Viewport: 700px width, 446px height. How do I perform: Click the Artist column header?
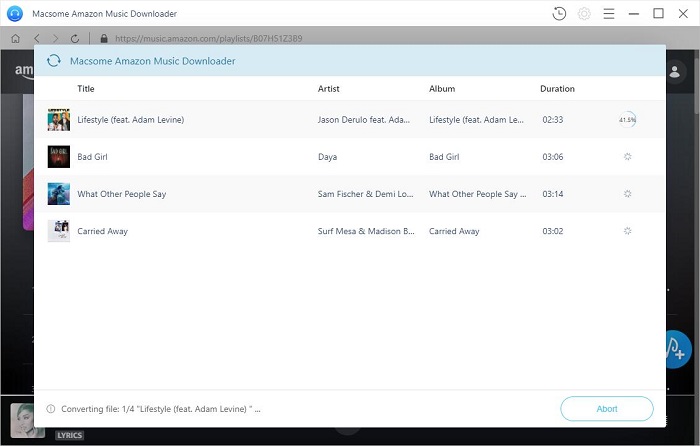point(329,88)
